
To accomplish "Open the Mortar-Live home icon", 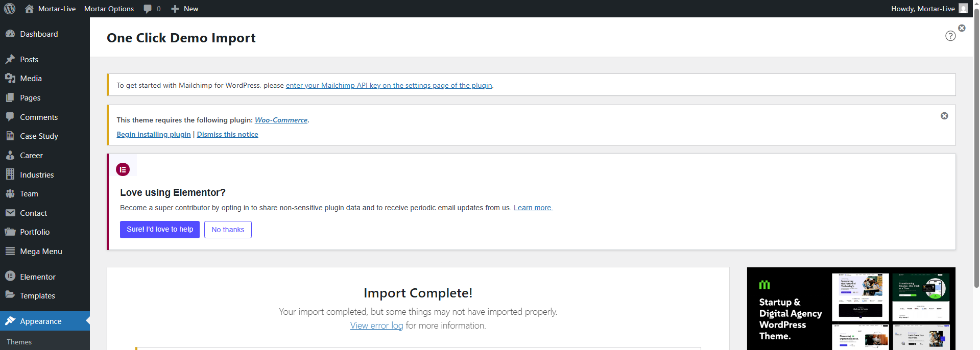I will [x=29, y=9].
